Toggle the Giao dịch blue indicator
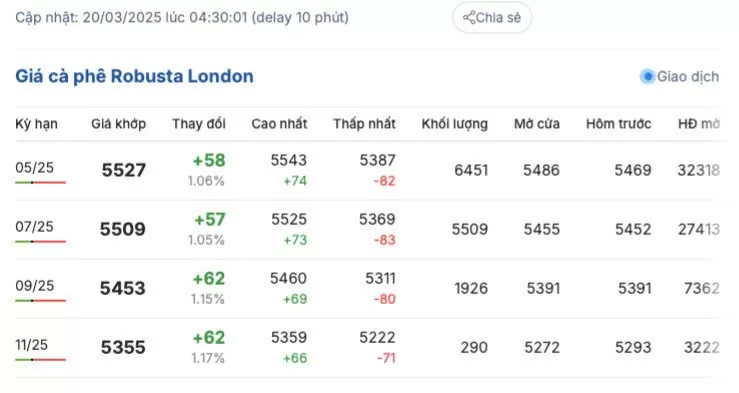The image size is (739, 393). point(648,76)
